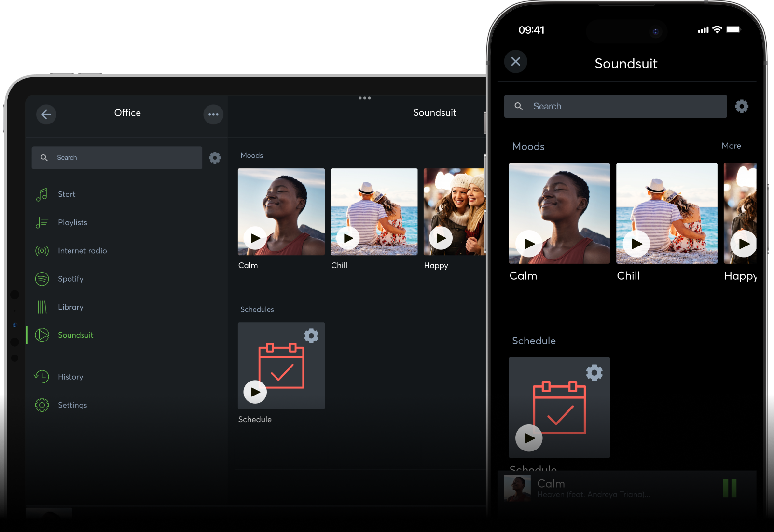The width and height of the screenshot is (774, 532).
Task: Play the Schedule on the tablet
Action: pyautogui.click(x=255, y=392)
